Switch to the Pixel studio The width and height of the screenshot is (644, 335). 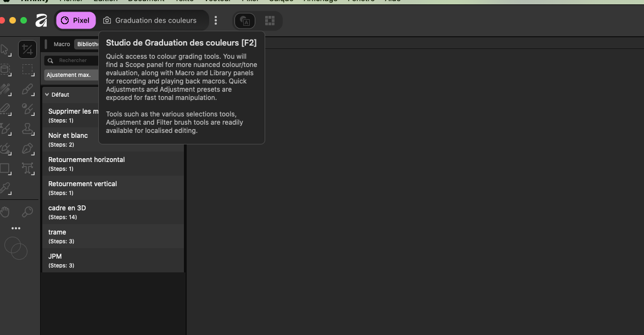click(76, 20)
